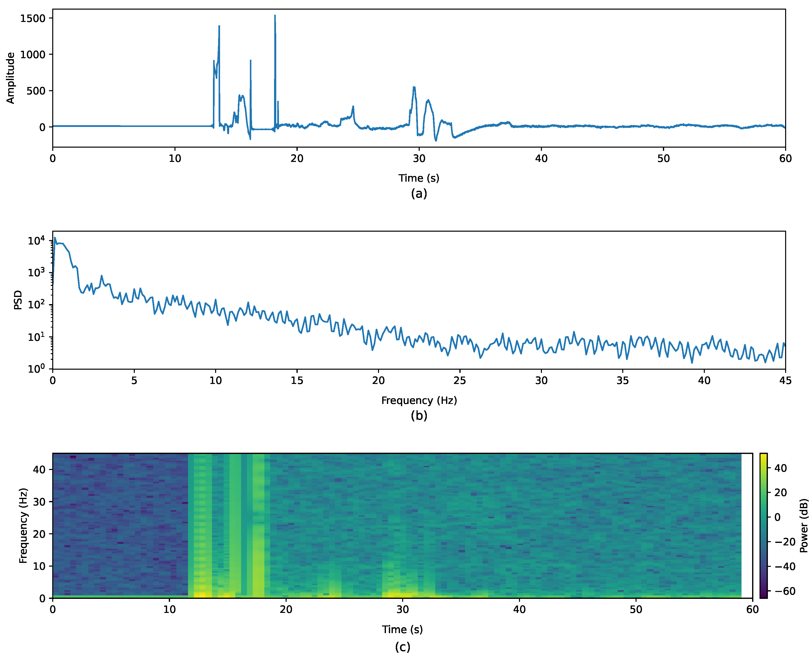Screen dimensions: 812x658
Task: Click the white gap at the spectrogram's right end
Action: 746,526
